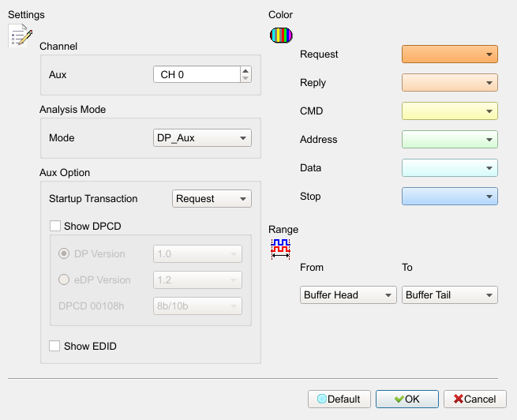Pick the Reply color swatch
This screenshot has width=517, height=420.
tap(450, 82)
